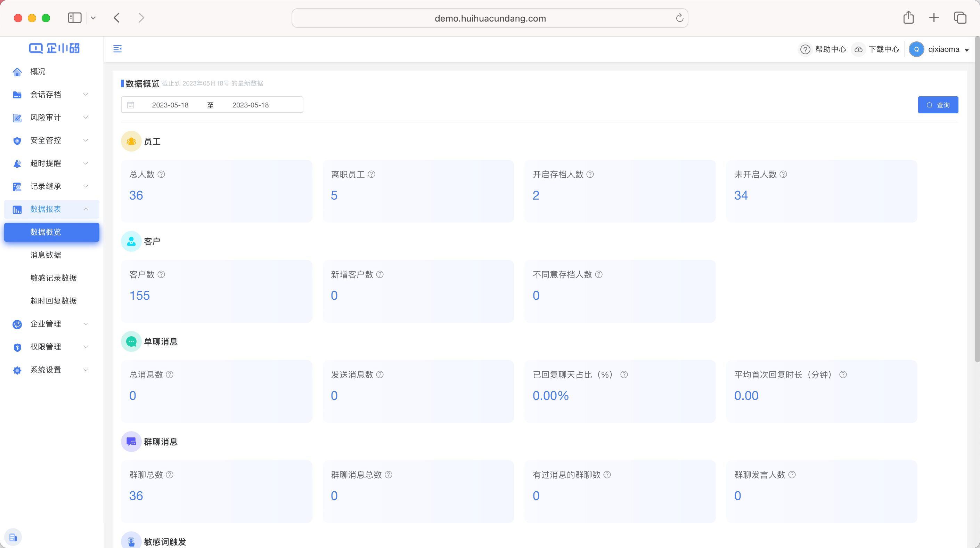Click the 企业管理 icon
The height and width of the screenshot is (548, 980).
17,324
